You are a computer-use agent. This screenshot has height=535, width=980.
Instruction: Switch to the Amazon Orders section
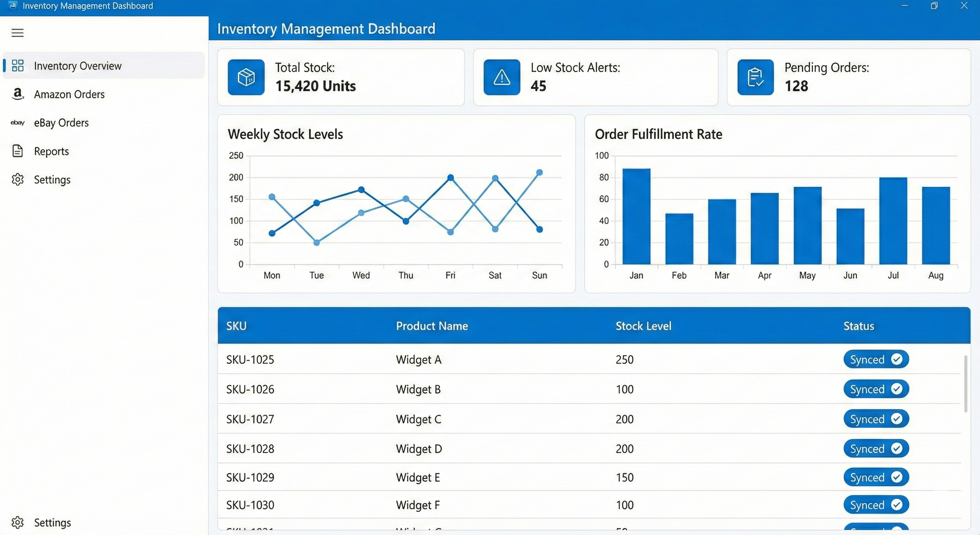coord(69,94)
